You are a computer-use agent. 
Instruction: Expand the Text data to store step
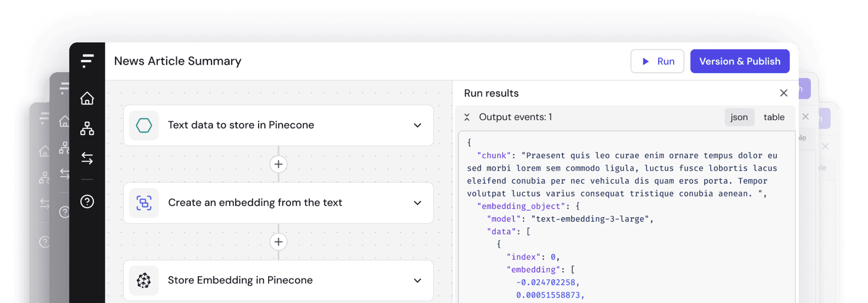pyautogui.click(x=417, y=125)
